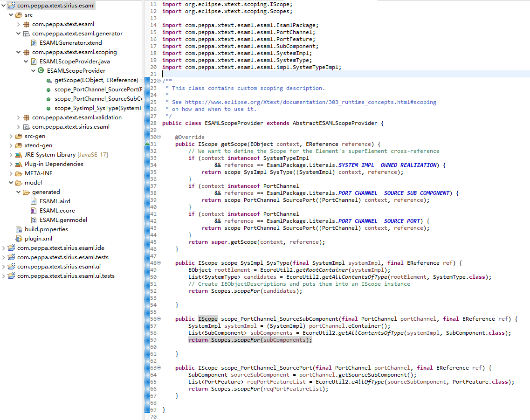Click the com.peppa.xtext.esaml.scoping package icon
This screenshot has height=420, width=530.
[x=27, y=52]
